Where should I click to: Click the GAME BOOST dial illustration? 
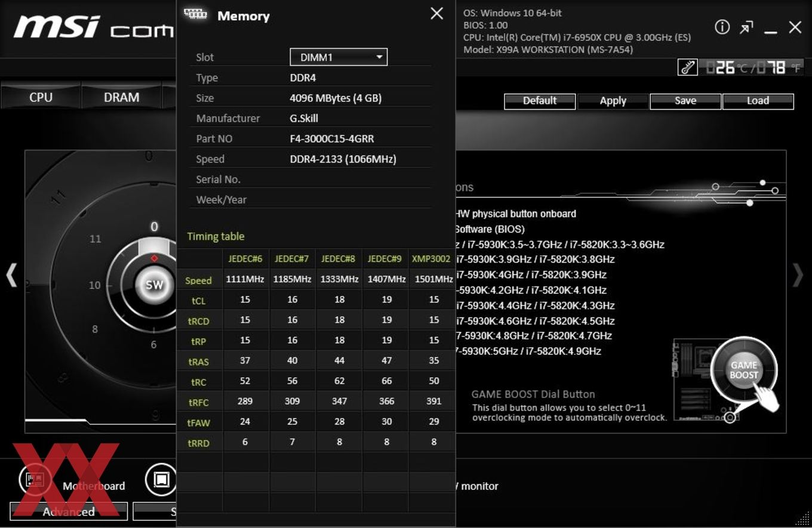click(x=743, y=370)
